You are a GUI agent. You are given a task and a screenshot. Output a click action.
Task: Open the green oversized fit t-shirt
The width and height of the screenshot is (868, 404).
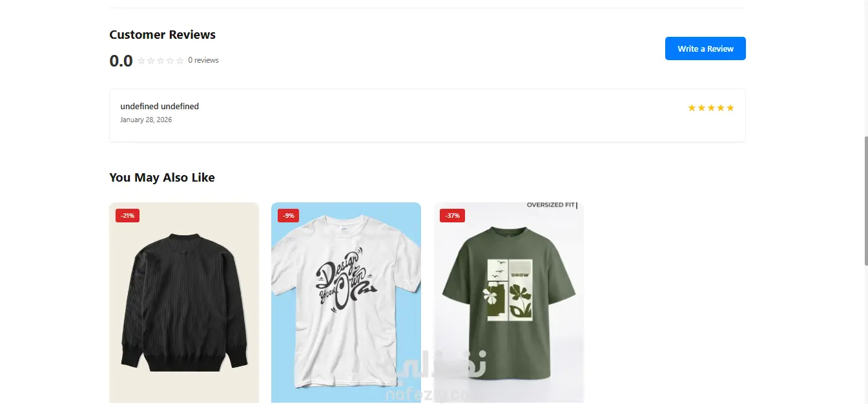[508, 303]
